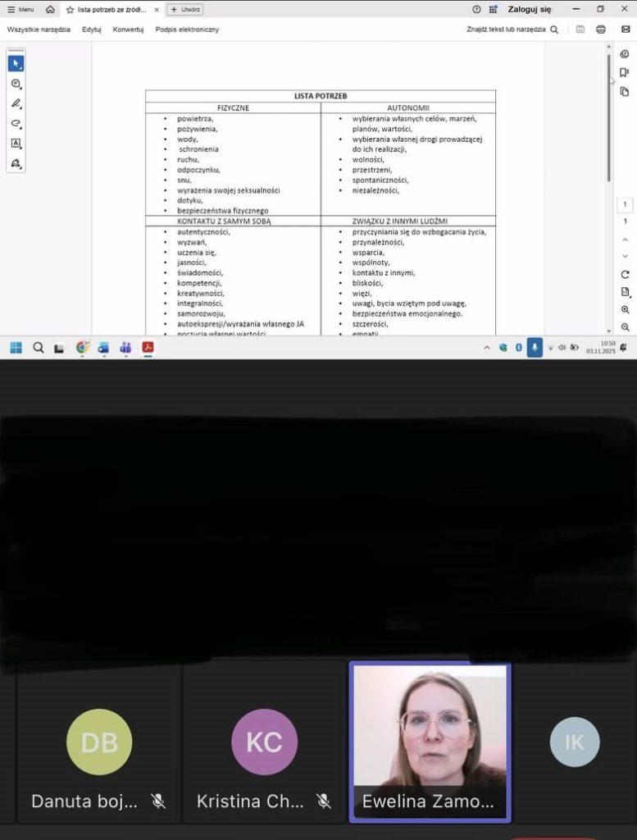
Task: Click the vertical document scrollbar
Action: tap(608, 115)
